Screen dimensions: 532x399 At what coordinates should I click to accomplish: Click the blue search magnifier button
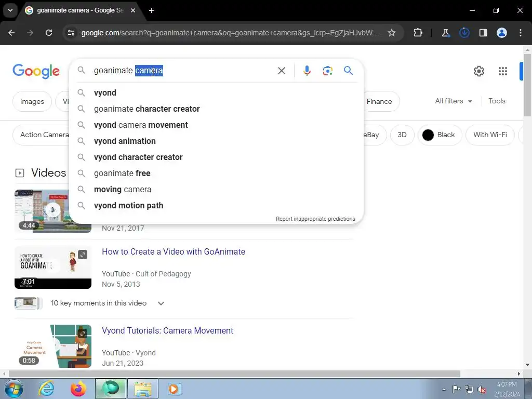pos(349,71)
